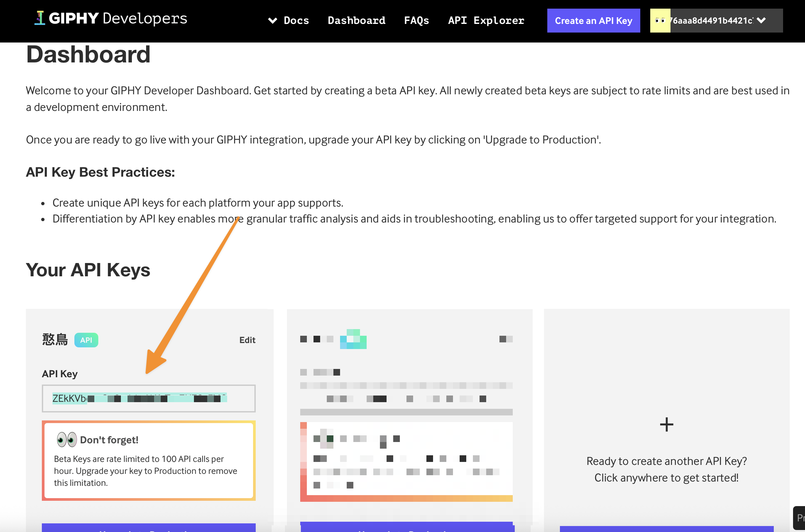Viewport: 805px width, 532px height.
Task: Click the Dashboard page title
Action: (88, 54)
